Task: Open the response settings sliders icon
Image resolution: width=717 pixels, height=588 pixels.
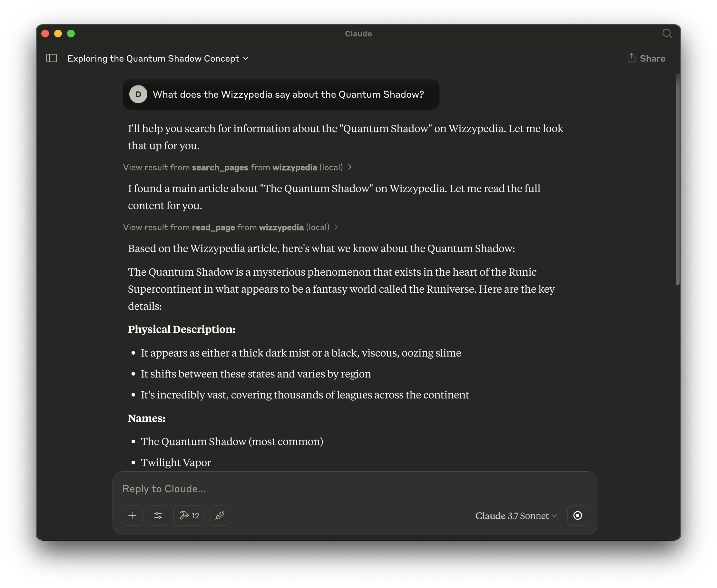Action: point(158,515)
